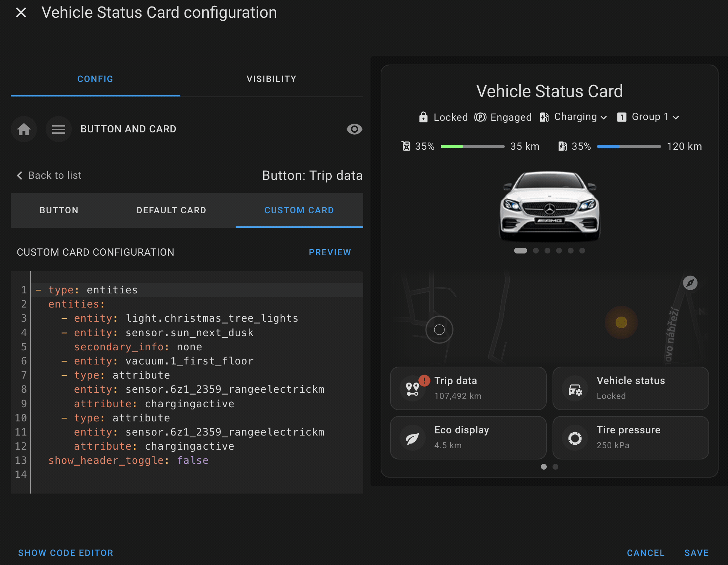Go Back to list
Viewport: 728px width, 565px height.
[x=49, y=176]
